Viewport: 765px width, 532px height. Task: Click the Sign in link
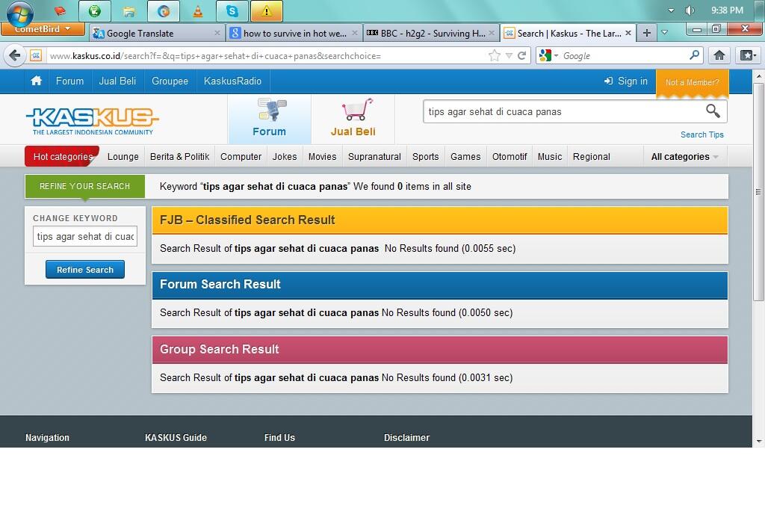click(626, 81)
